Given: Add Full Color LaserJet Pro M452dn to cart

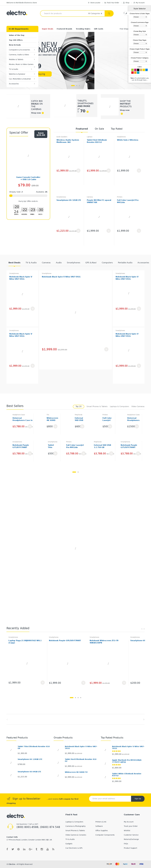Looking at the screenshot, I should [139, 231].
